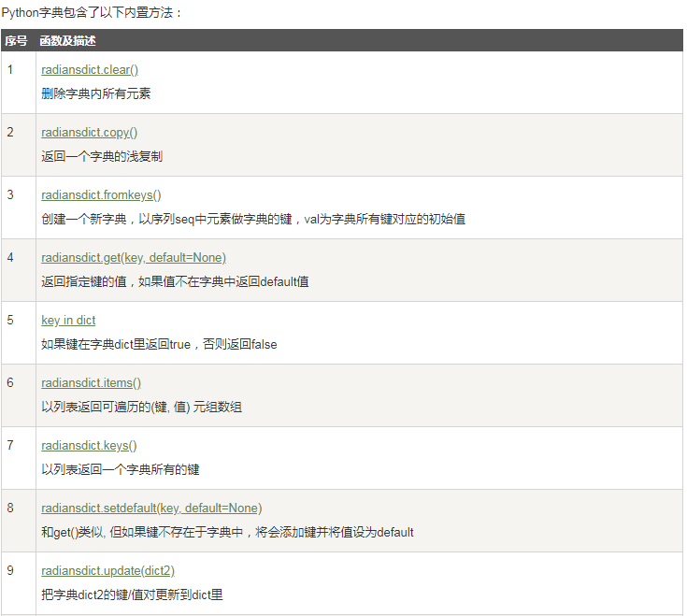Screen dimensions: 687x616
Task: Open the radiansdict.fromkeys() documentation link
Action: pyautogui.click(x=101, y=195)
